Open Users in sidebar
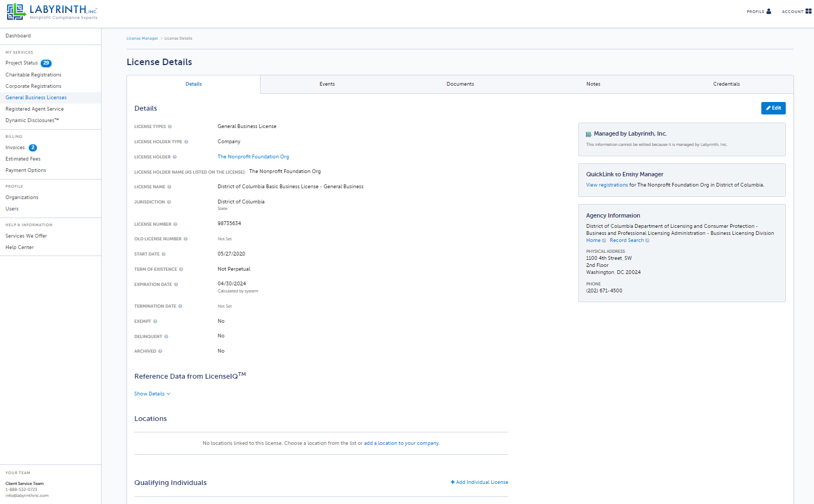 (x=12, y=209)
